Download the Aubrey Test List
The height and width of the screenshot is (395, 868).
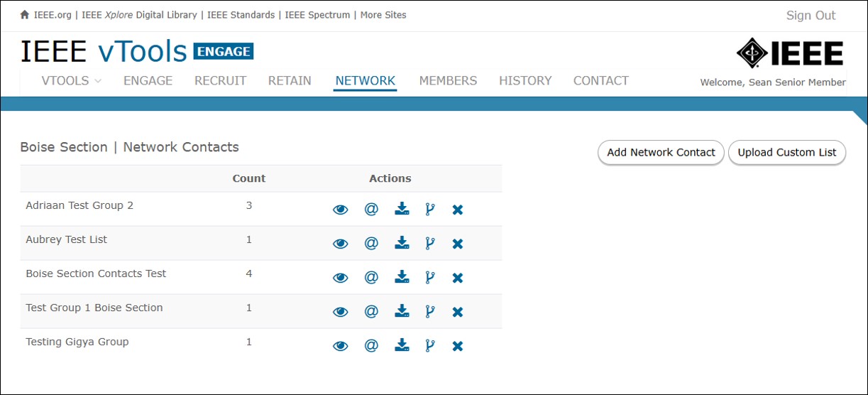(x=402, y=243)
